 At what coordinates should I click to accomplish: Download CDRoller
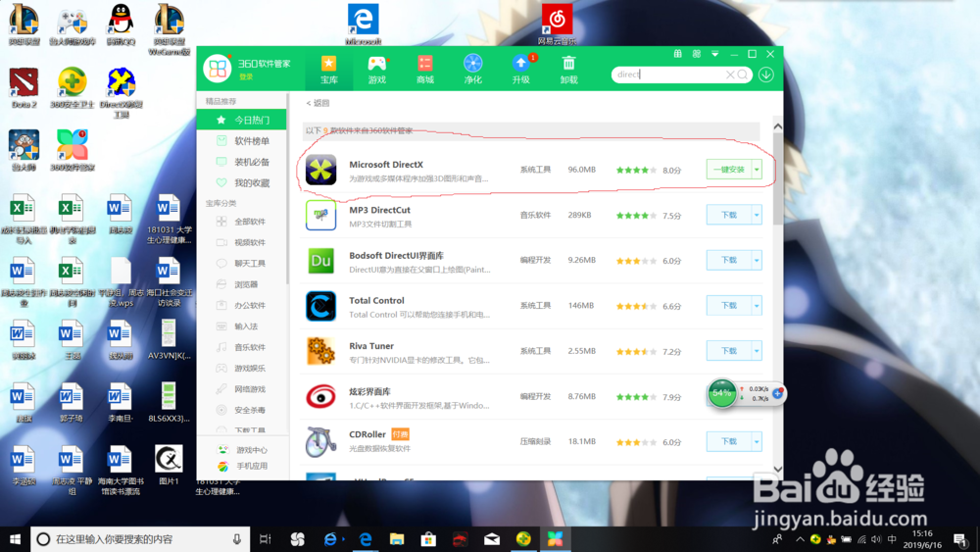[729, 441]
